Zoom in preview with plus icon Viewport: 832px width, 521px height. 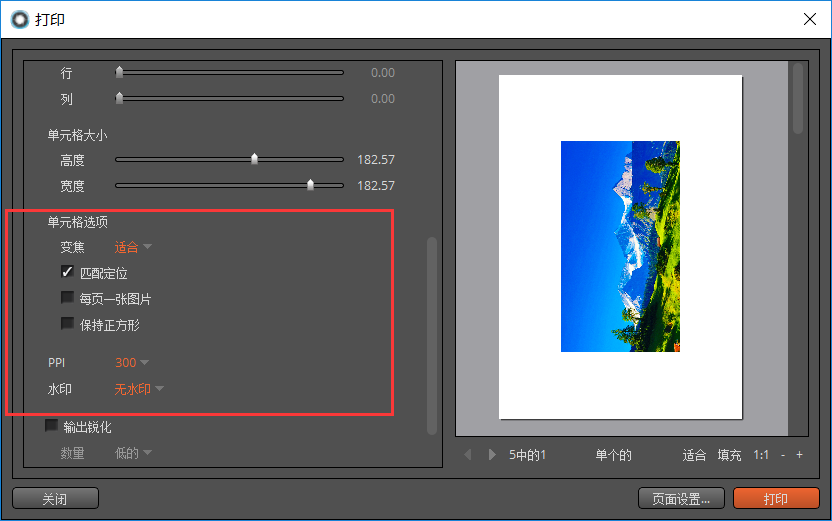[799, 455]
